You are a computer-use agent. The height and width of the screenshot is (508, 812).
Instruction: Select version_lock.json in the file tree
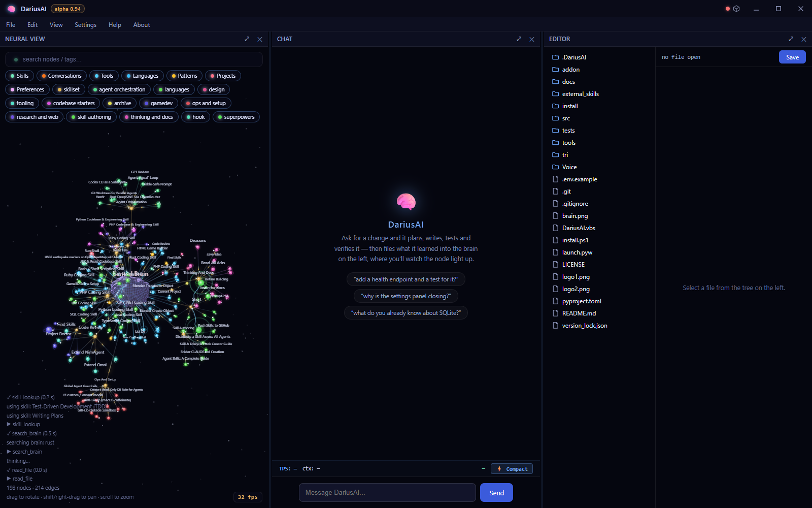click(585, 326)
